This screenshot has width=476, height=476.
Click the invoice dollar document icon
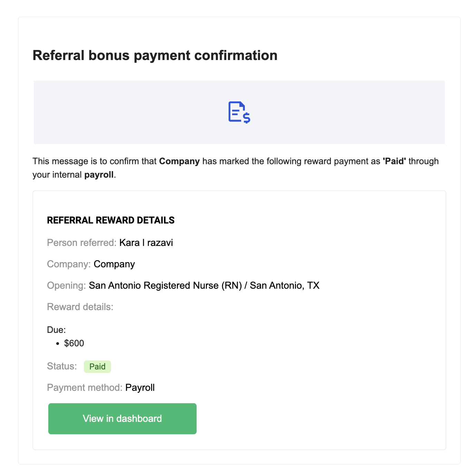pos(239,112)
